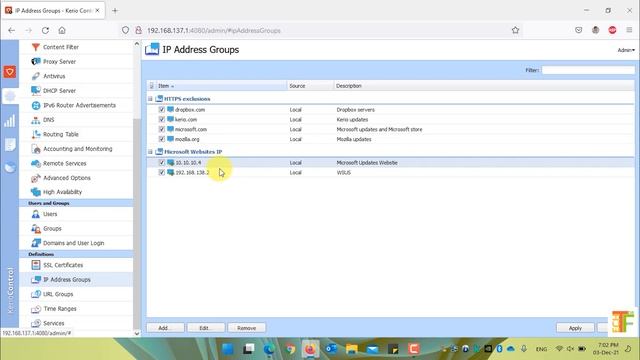The height and width of the screenshot is (360, 640).
Task: Open the logs icon in left rail
Action: pyautogui.click(x=10, y=144)
